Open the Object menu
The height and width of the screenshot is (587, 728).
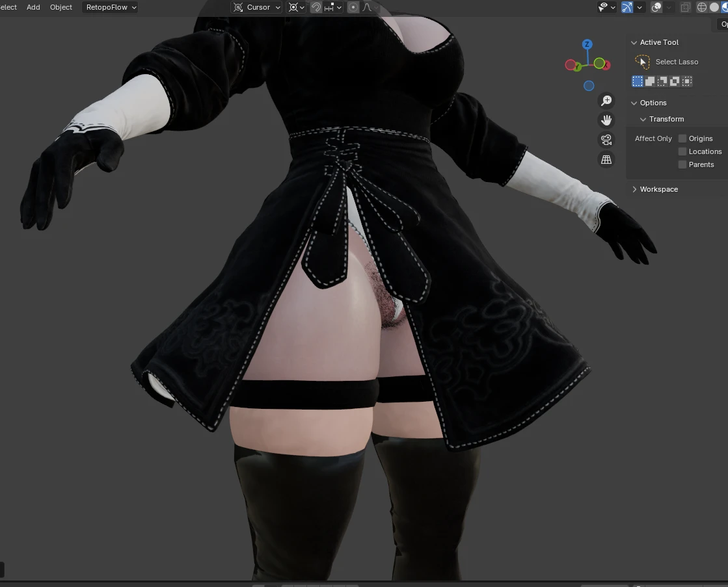(x=61, y=7)
